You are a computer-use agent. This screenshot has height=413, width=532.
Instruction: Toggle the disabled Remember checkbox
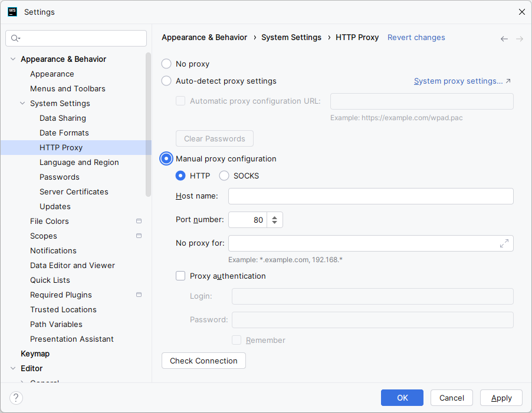pyautogui.click(x=237, y=340)
